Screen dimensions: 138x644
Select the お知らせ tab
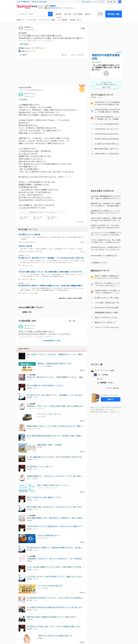click(88, 14)
